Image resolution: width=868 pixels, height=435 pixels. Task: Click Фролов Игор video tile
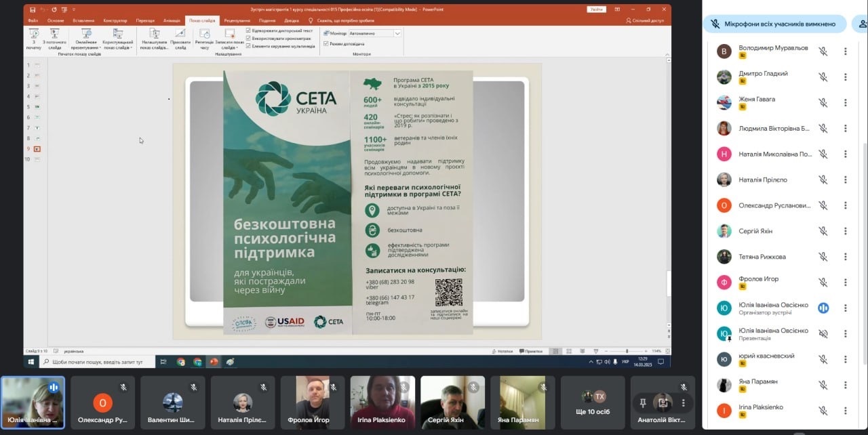tap(312, 402)
